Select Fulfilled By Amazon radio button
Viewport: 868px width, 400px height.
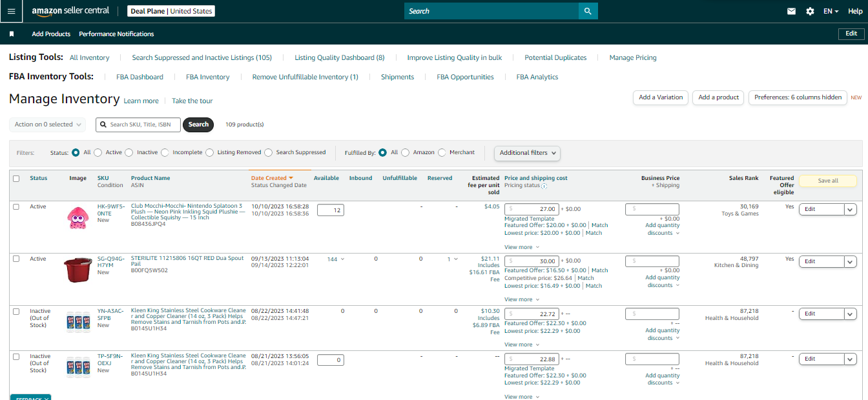tap(405, 153)
